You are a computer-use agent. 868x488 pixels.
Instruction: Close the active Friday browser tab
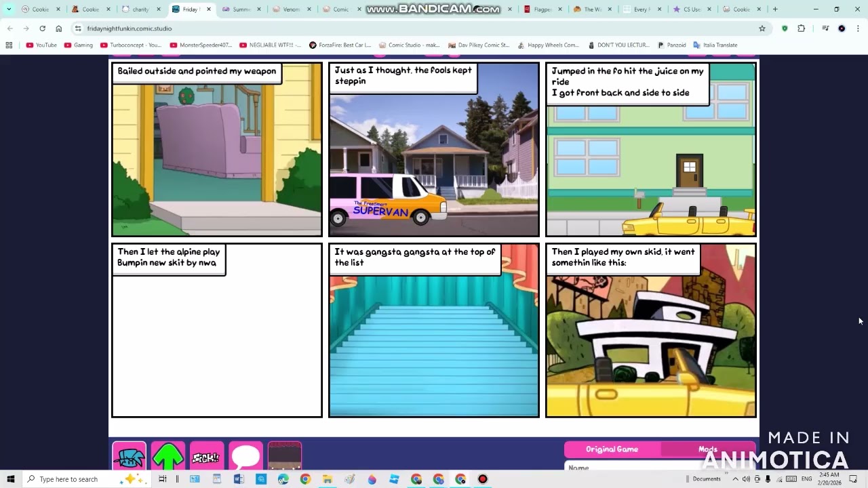[208, 9]
